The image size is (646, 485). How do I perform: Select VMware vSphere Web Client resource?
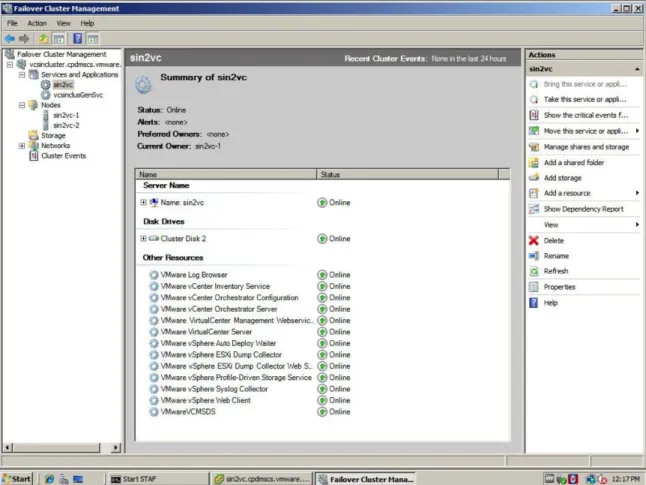(205, 400)
